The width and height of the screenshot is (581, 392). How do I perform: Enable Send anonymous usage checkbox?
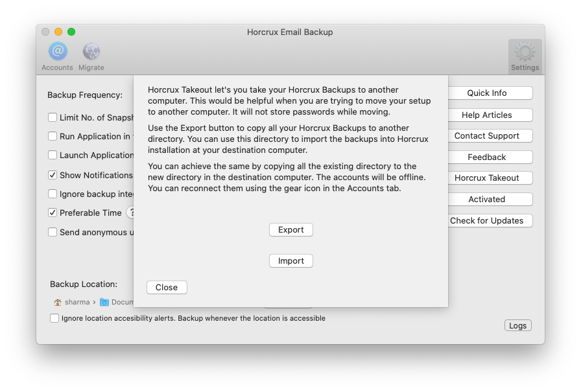coord(53,232)
